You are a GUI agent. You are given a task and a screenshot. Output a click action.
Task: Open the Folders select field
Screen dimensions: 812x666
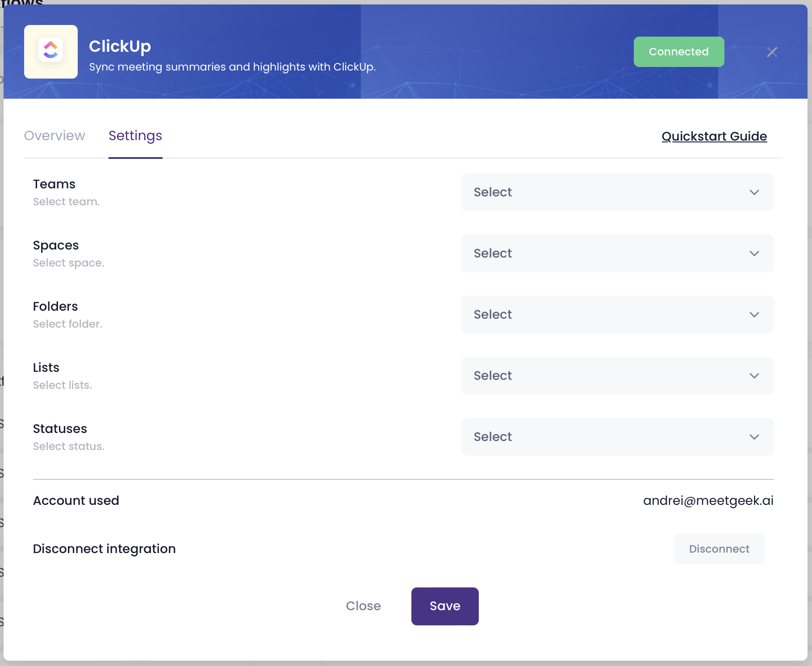tap(616, 315)
